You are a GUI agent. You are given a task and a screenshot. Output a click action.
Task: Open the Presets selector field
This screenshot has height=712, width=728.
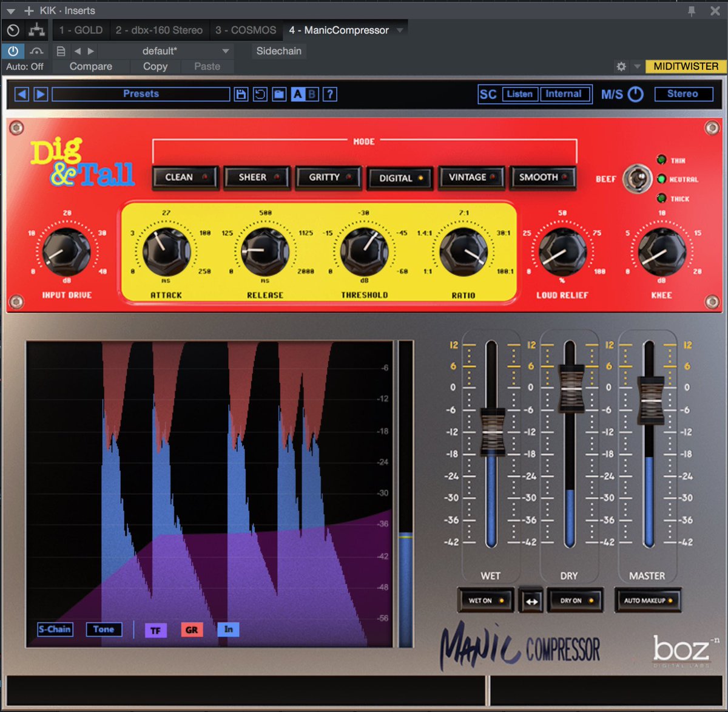(141, 94)
